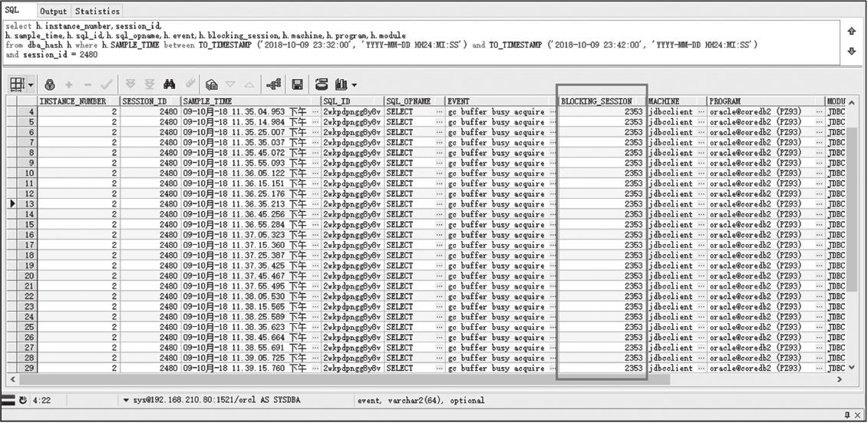Click the BLOCKING_SESSION column header
The height and width of the screenshot is (423, 868).
pos(597,101)
